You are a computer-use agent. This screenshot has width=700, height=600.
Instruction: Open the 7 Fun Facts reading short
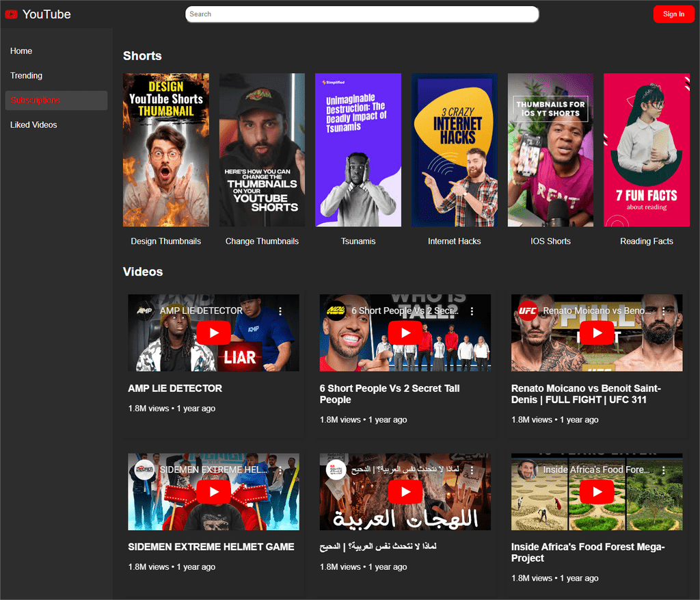click(647, 150)
